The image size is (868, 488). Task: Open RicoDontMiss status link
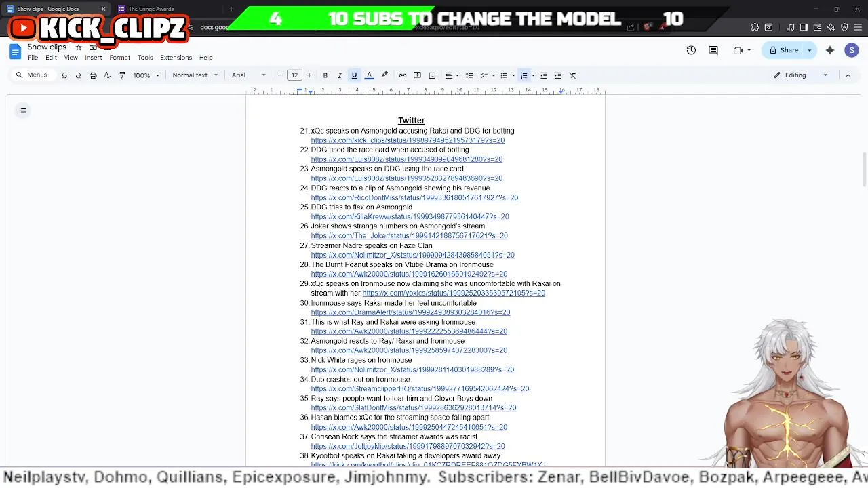coord(414,198)
